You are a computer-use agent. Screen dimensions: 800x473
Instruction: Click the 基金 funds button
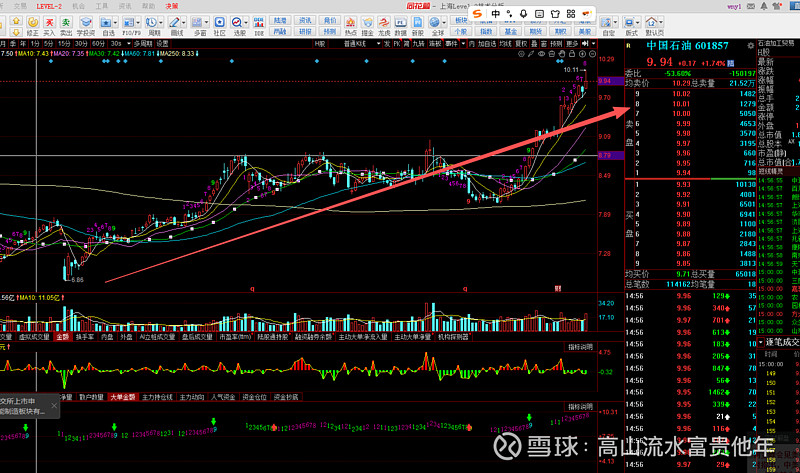(511, 32)
